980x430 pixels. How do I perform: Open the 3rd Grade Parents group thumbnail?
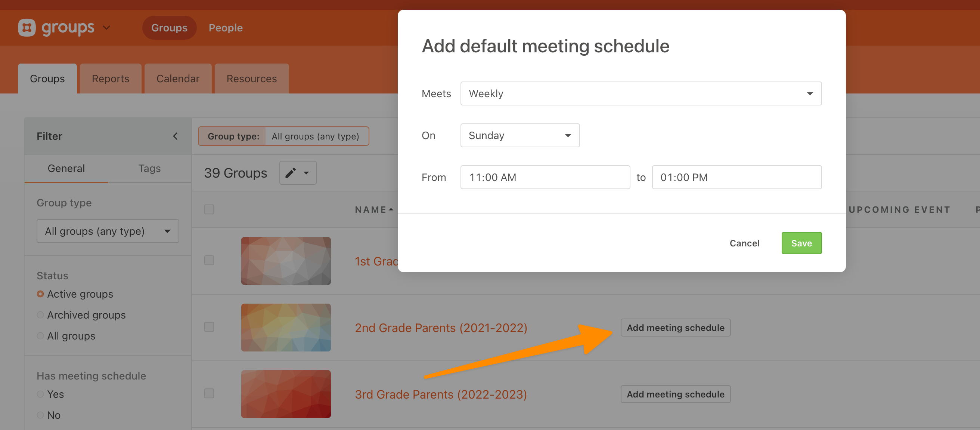(286, 394)
